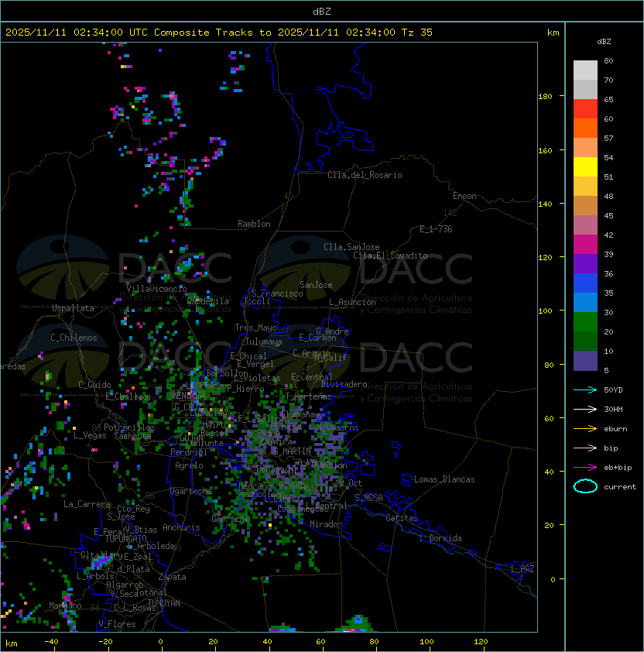
Task: Click the 'current' legend label
Action: [x=620, y=487]
